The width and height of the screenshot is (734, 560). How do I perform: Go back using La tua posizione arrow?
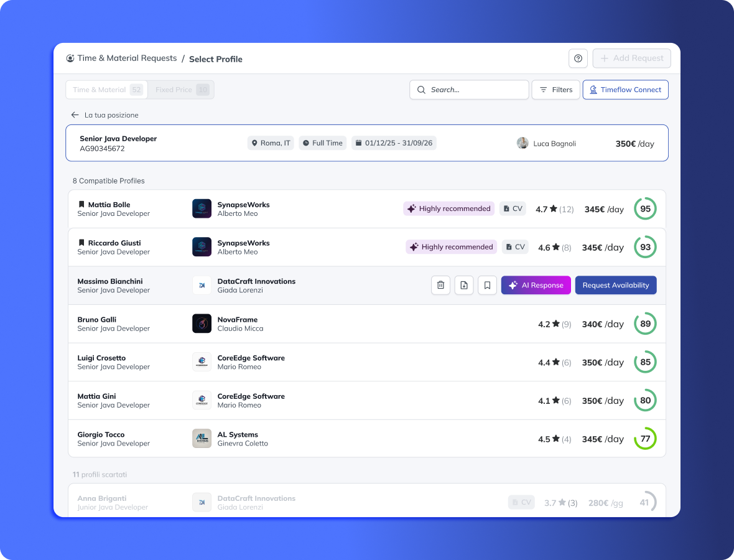(75, 115)
